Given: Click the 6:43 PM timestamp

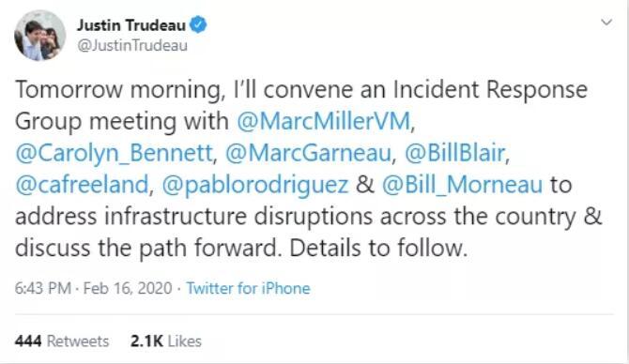Looking at the screenshot, I should [x=43, y=288].
